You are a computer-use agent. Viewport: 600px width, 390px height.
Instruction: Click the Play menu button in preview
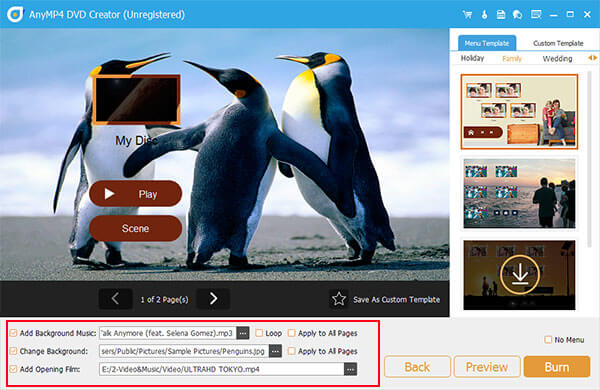coord(135,194)
